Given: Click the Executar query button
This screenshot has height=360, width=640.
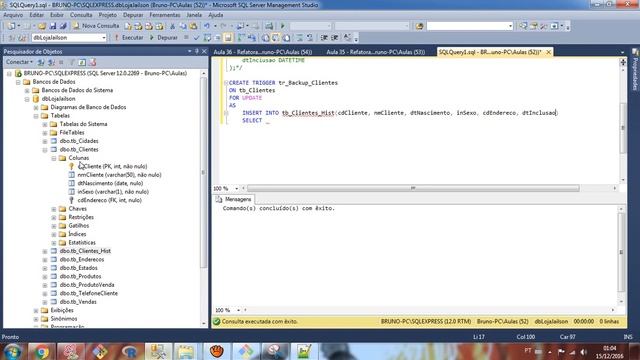Looking at the screenshot, I should [x=129, y=38].
